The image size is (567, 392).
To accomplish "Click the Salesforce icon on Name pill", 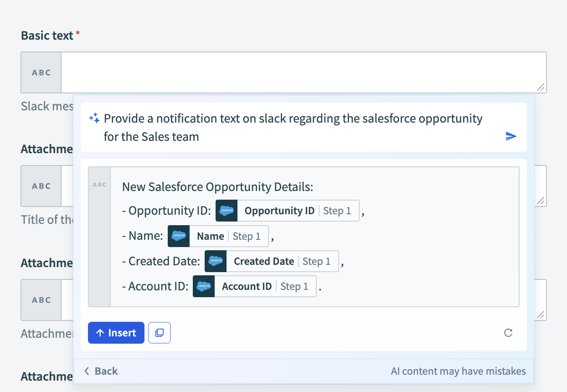I will 179,236.
